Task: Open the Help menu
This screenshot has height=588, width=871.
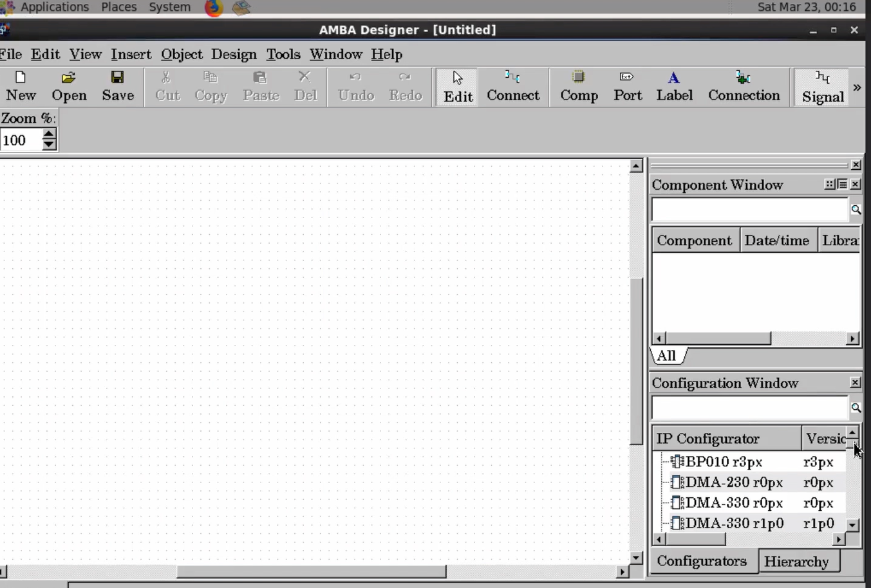Action: [x=386, y=54]
